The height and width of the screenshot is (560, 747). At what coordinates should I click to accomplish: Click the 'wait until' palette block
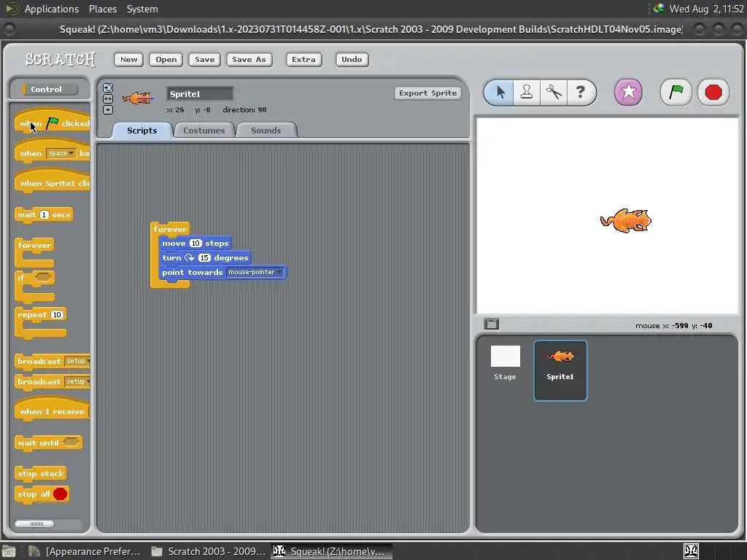click(x=49, y=443)
